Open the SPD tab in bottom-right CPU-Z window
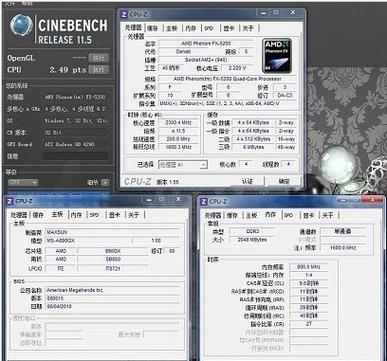This screenshot has width=387, height=361. coord(289,215)
